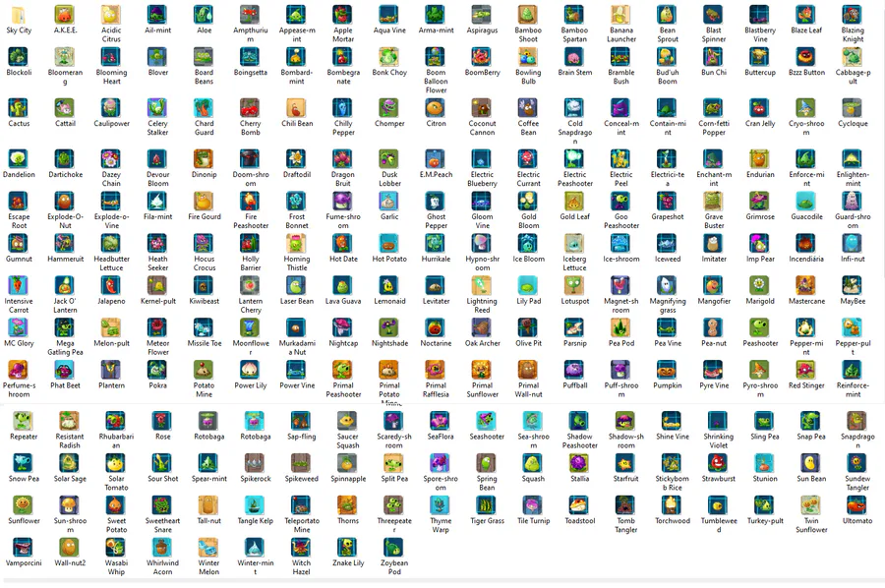
Task: Click the Guacodile icon
Action: pos(806,201)
